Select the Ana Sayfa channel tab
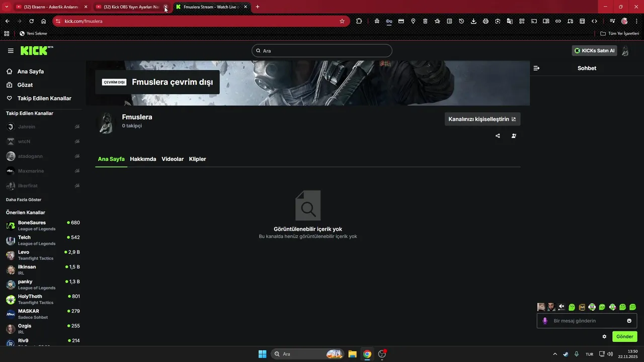Screen dimensions: 644x362 pos(111,159)
